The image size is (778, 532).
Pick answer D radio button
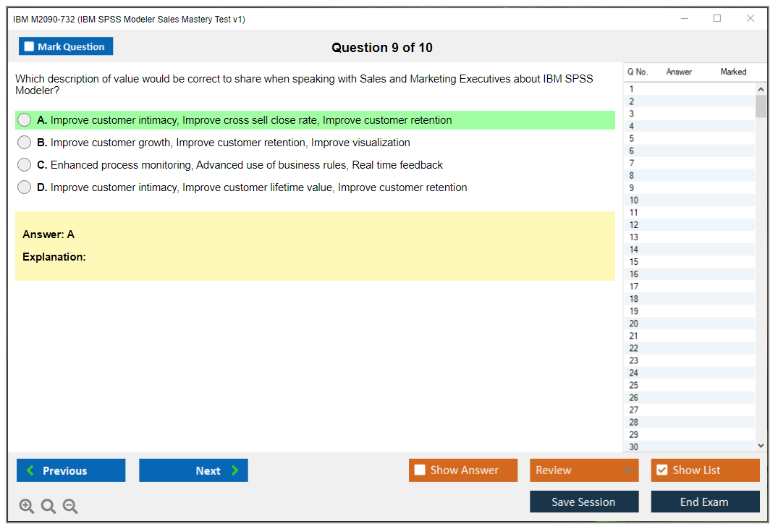coord(25,187)
